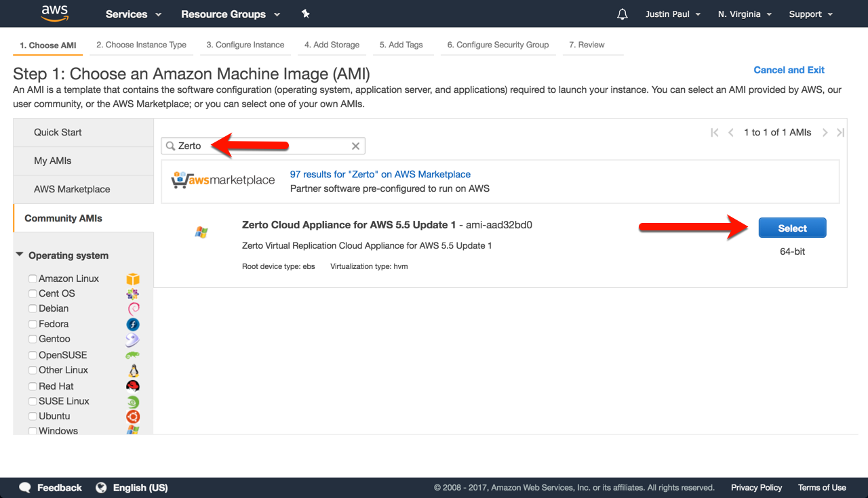This screenshot has width=868, height=498.
Task: Click inside the Zerto AMI search field
Action: (x=263, y=146)
